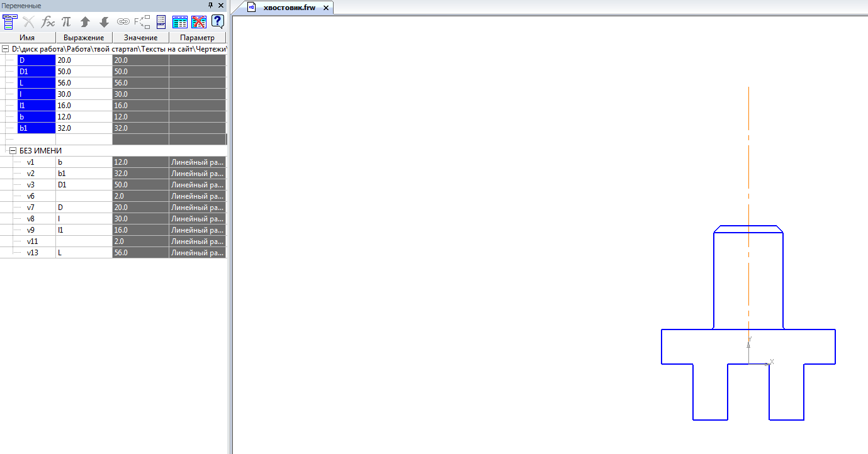Click the Значение column header

[x=140, y=38]
